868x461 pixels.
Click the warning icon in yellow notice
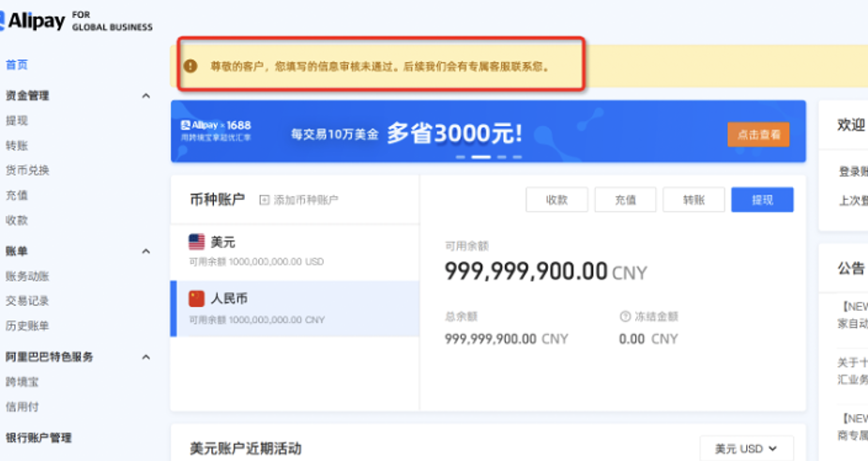[190, 66]
